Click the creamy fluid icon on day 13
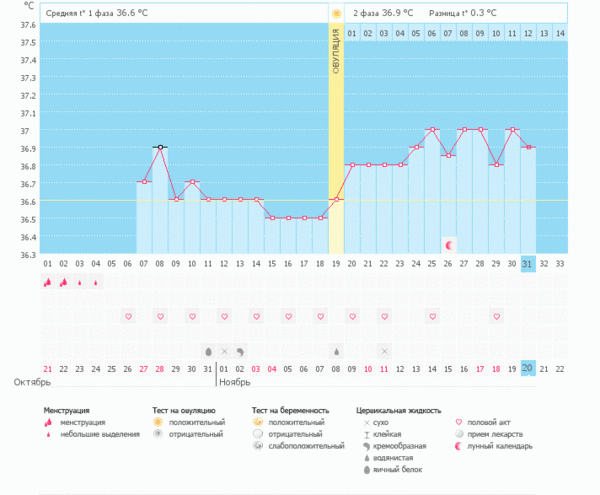600x495 pixels. pyautogui.click(x=240, y=351)
